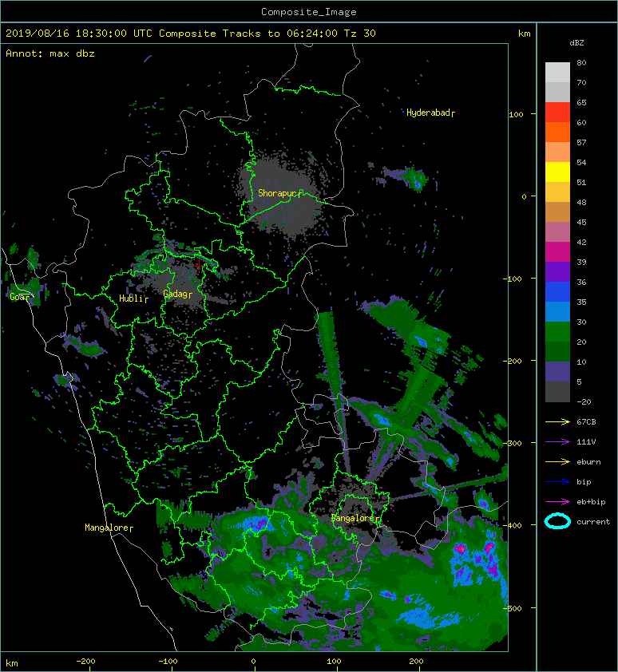Select the brown 45–48 dBZ swatch
The image size is (618, 672).
pos(557,211)
